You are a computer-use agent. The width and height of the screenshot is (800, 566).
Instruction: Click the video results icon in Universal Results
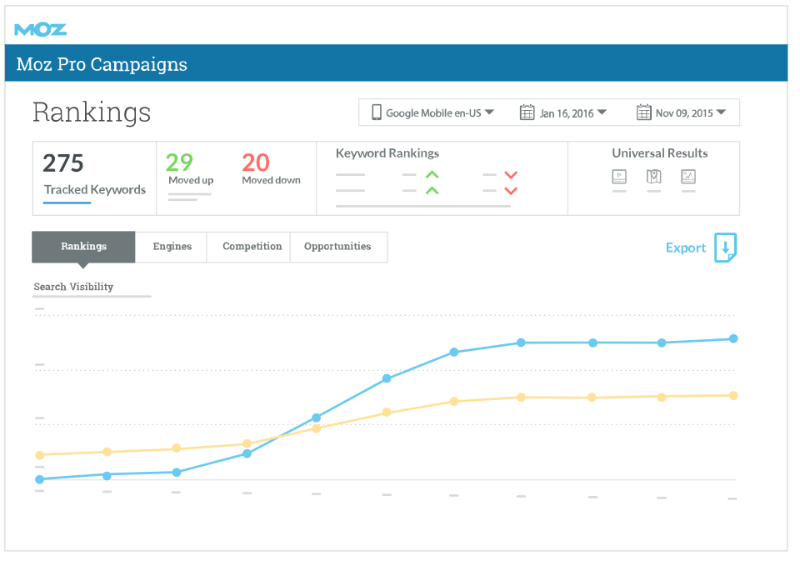(619, 177)
